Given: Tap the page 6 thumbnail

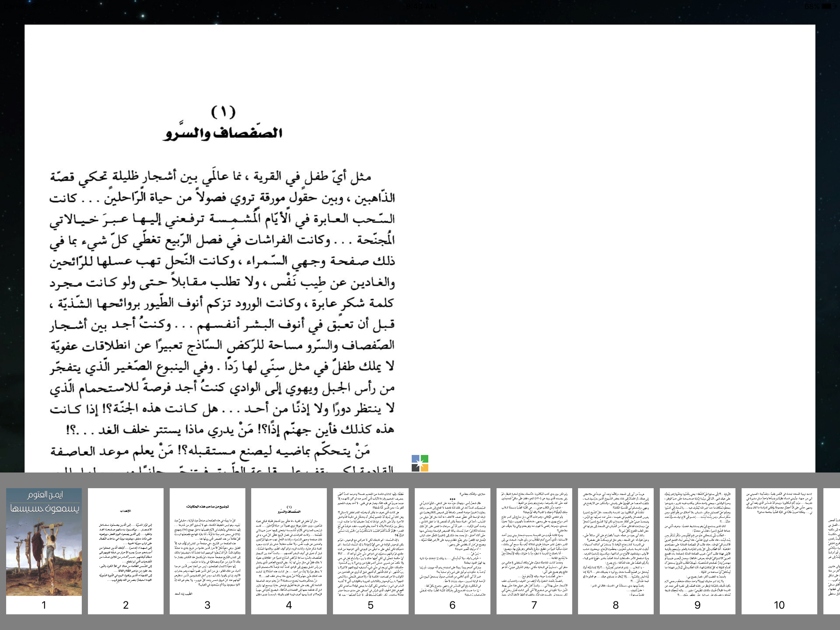Looking at the screenshot, I should tap(452, 551).
